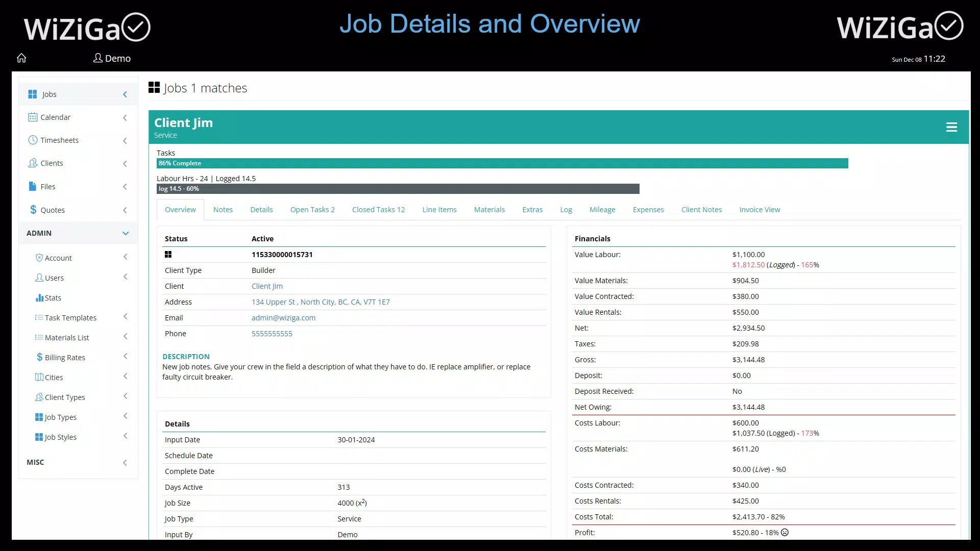980x551 pixels.
Task: Click the Job Types grid icon
Action: (39, 417)
